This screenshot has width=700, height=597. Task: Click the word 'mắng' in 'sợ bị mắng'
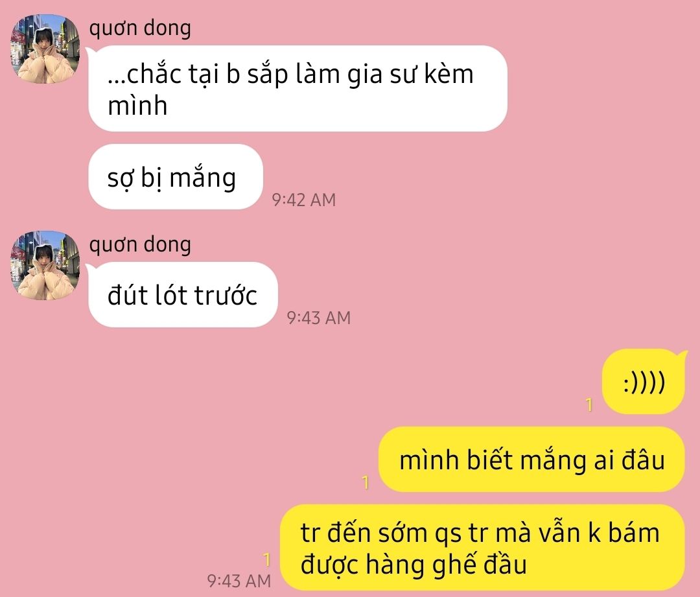point(203,178)
